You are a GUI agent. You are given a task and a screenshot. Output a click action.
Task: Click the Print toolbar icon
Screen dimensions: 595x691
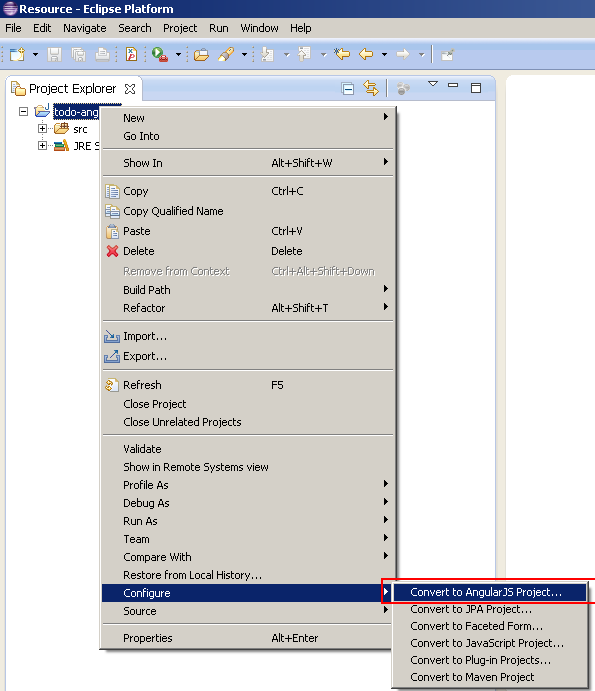click(x=102, y=55)
